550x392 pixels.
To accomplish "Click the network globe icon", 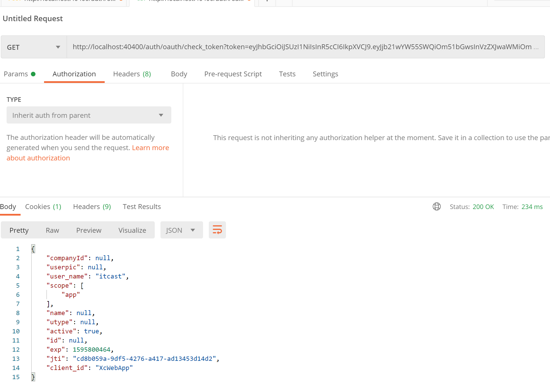I will click(437, 206).
